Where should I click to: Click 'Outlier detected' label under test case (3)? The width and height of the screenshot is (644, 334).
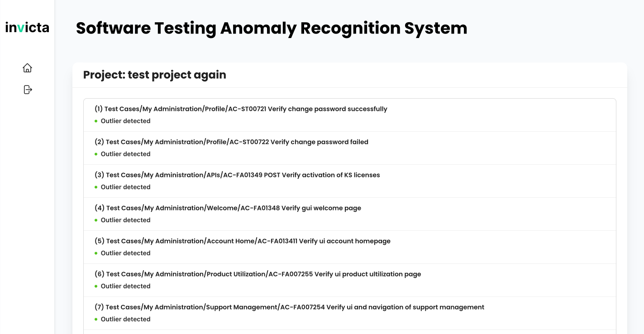point(125,187)
